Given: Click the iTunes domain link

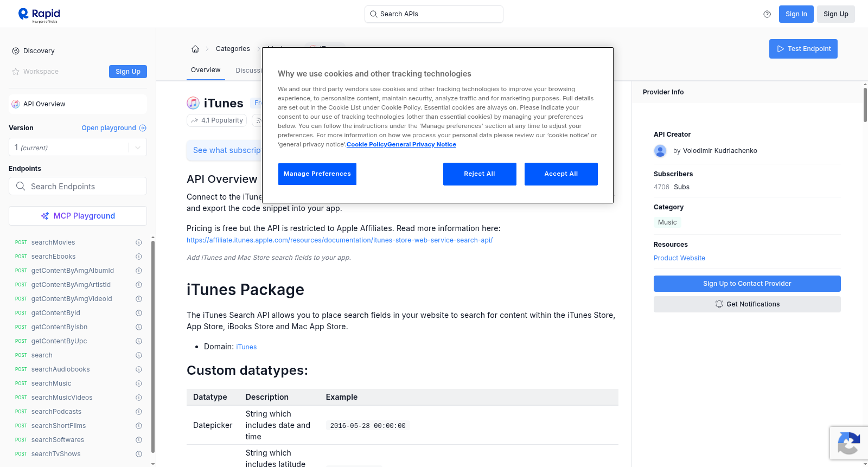Looking at the screenshot, I should [x=246, y=347].
